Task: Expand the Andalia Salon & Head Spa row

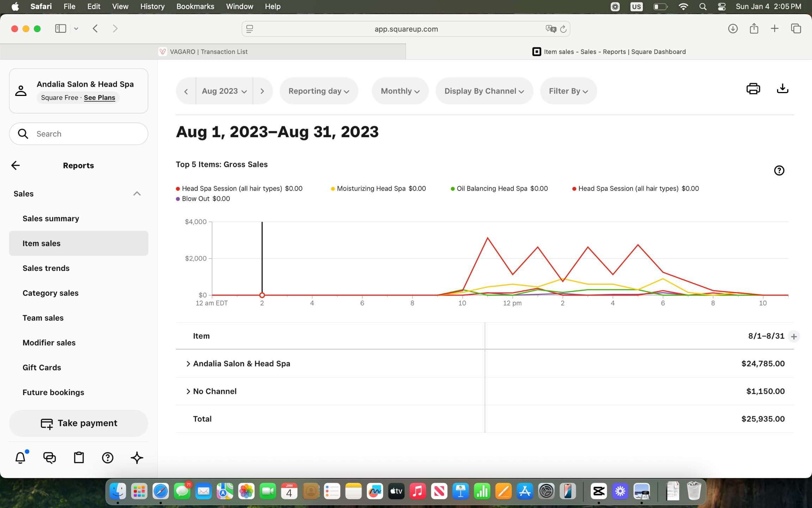Action: [x=188, y=364]
